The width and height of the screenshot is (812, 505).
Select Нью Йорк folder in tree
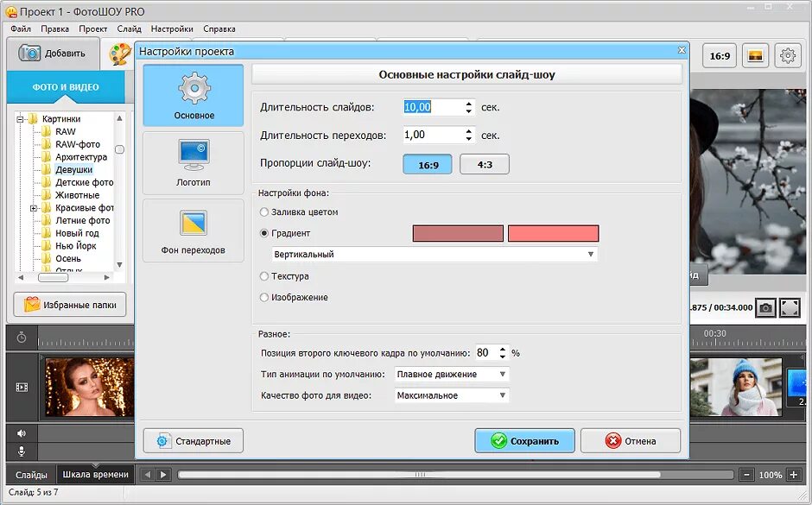tap(76, 246)
